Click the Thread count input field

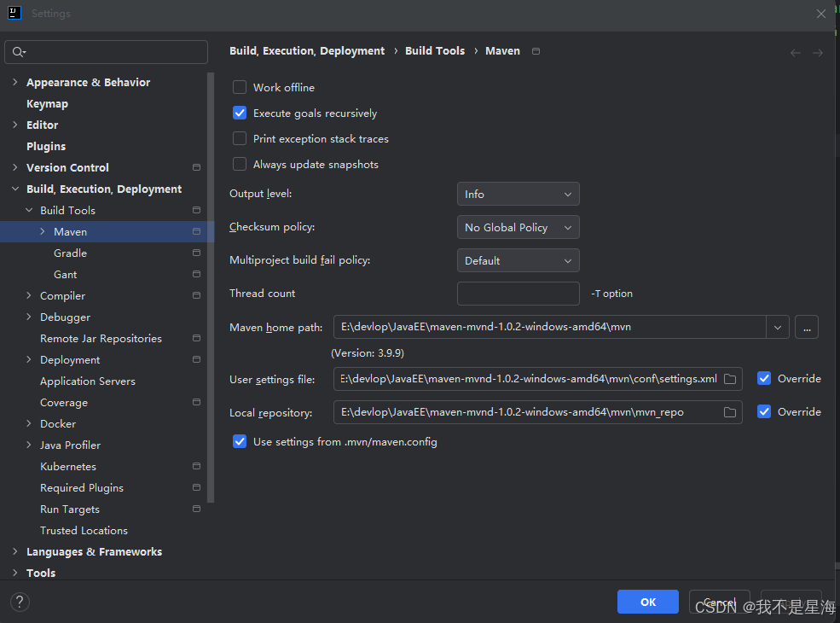tap(518, 294)
